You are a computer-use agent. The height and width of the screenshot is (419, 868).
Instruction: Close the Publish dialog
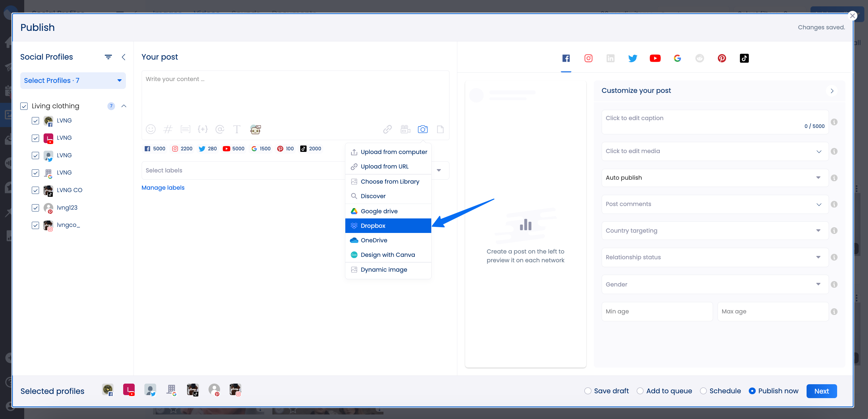(x=853, y=15)
